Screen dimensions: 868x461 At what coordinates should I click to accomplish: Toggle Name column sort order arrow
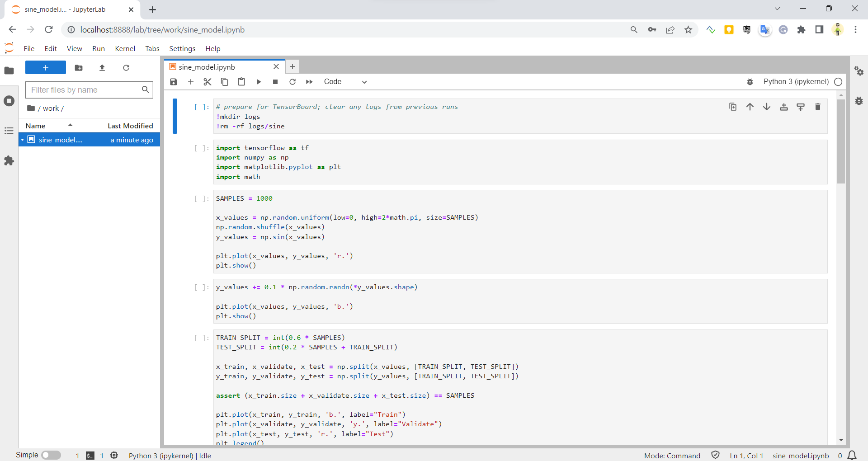[70, 125]
